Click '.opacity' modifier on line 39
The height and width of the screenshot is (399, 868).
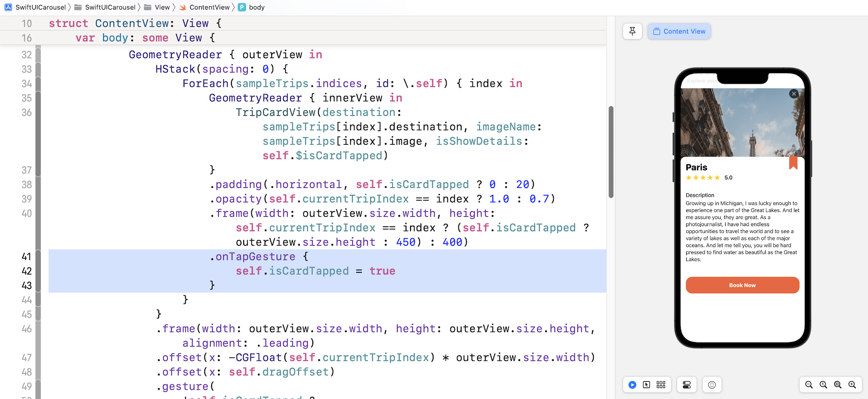[236, 199]
